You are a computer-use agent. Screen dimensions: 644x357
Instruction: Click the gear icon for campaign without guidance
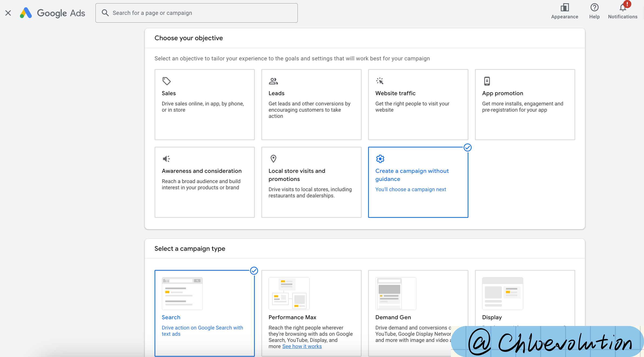[380, 159]
